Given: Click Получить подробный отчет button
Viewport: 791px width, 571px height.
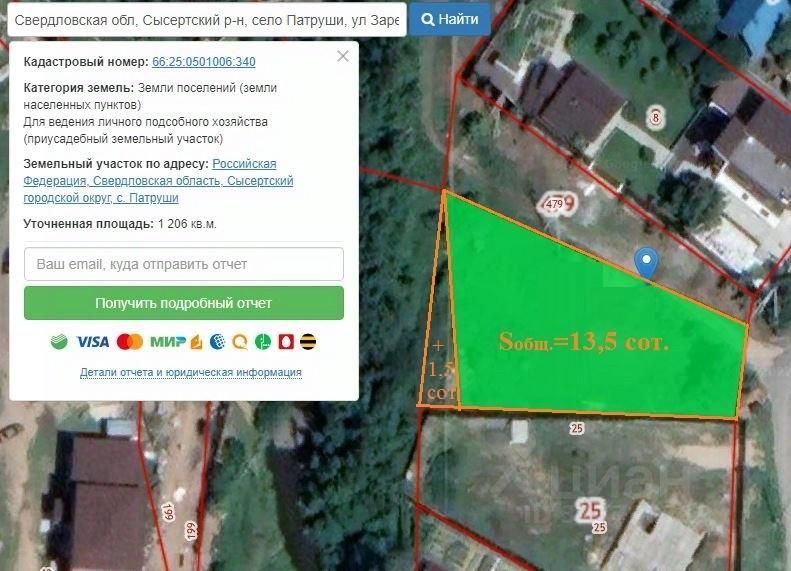Looking at the screenshot, I should click(x=184, y=303).
